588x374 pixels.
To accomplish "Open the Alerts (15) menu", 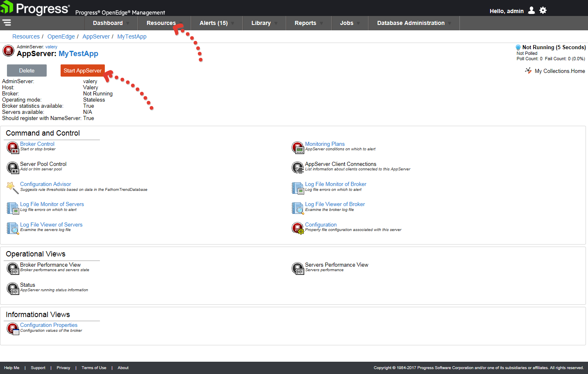I will click(x=213, y=23).
